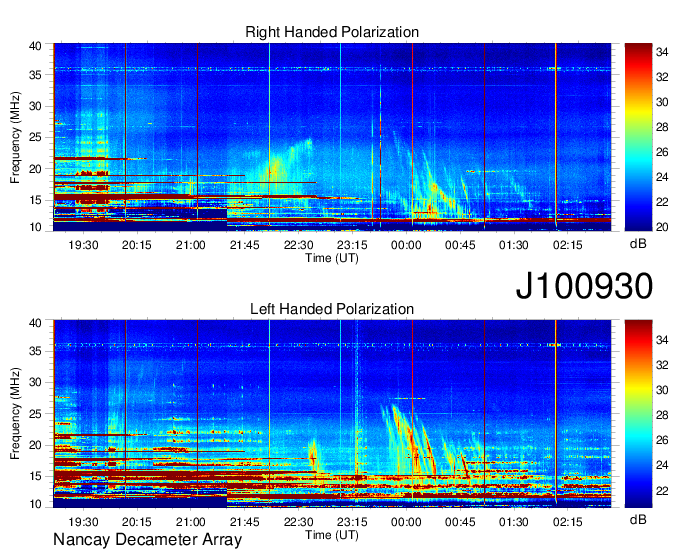
Task: Click the 02:15 time tick of right-handed plot
Action: point(568,245)
